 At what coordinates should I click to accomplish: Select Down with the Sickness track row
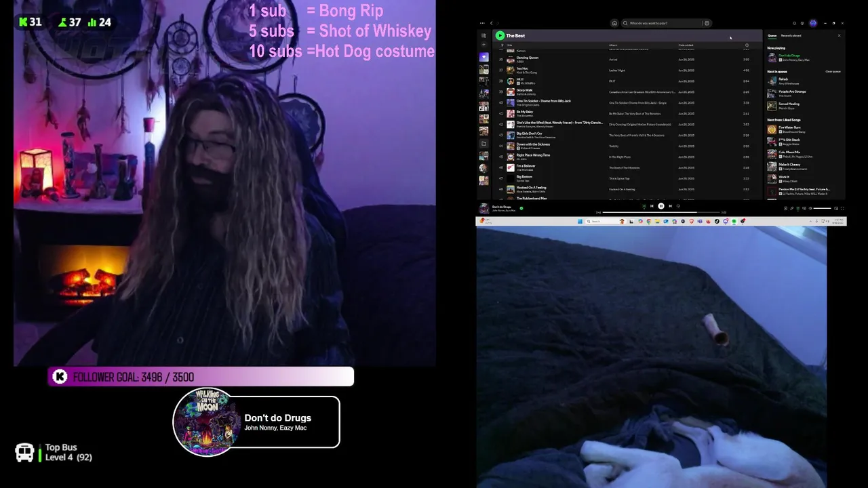tap(624, 146)
